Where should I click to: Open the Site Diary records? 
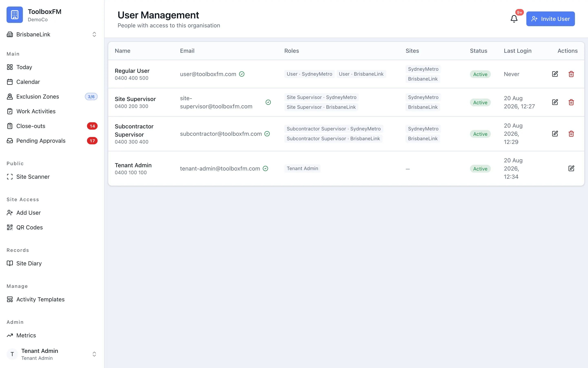tap(52, 263)
